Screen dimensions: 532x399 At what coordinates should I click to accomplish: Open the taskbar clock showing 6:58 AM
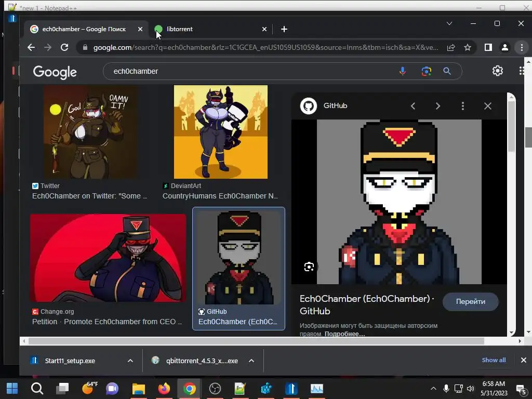coord(494,389)
